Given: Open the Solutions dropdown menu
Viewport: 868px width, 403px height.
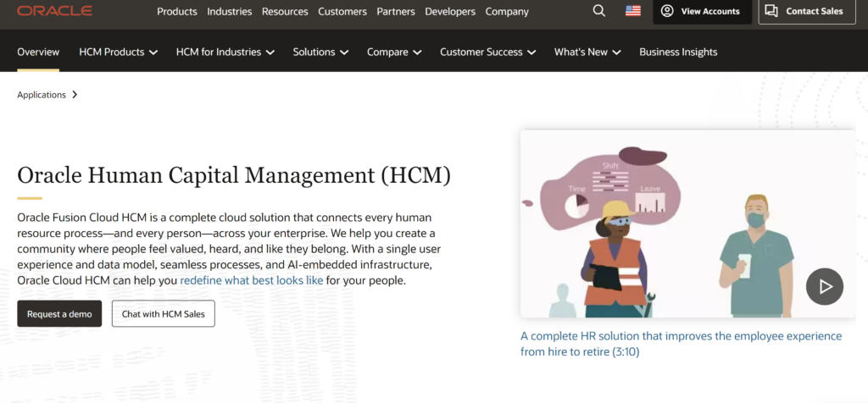Looking at the screenshot, I should pyautogui.click(x=321, y=52).
